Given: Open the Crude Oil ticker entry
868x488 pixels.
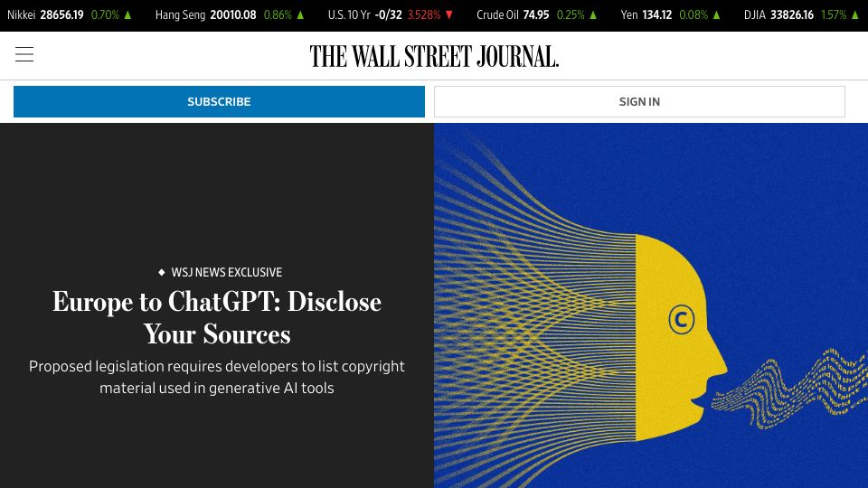Looking at the screenshot, I should (x=537, y=15).
